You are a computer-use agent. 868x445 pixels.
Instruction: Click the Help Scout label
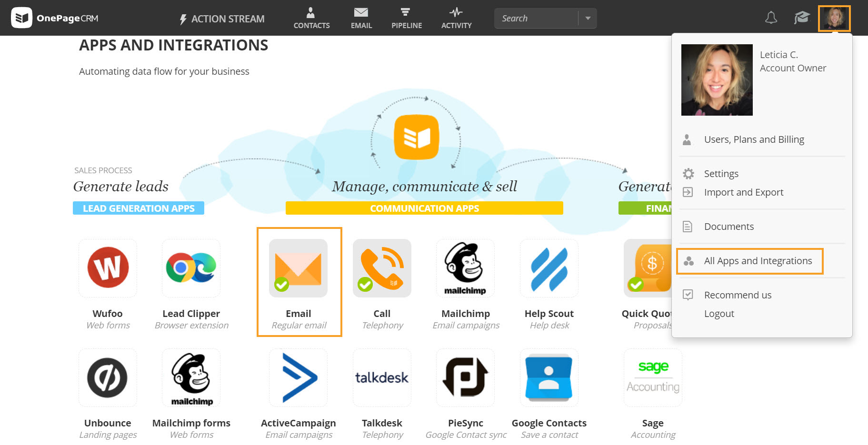549,314
